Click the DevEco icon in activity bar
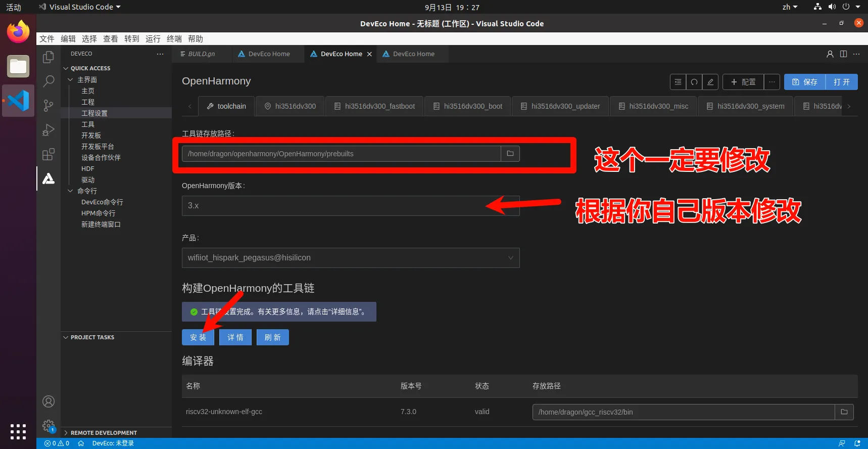 point(49,178)
